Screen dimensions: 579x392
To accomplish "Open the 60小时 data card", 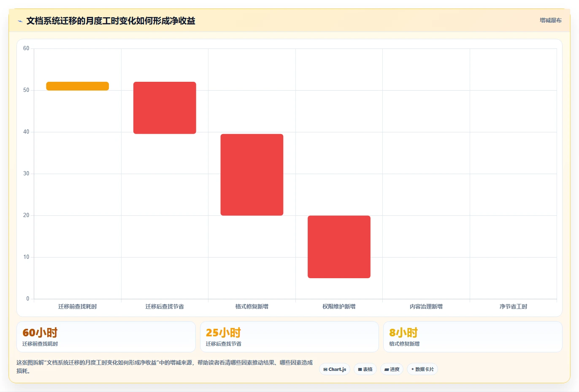I will point(106,337).
